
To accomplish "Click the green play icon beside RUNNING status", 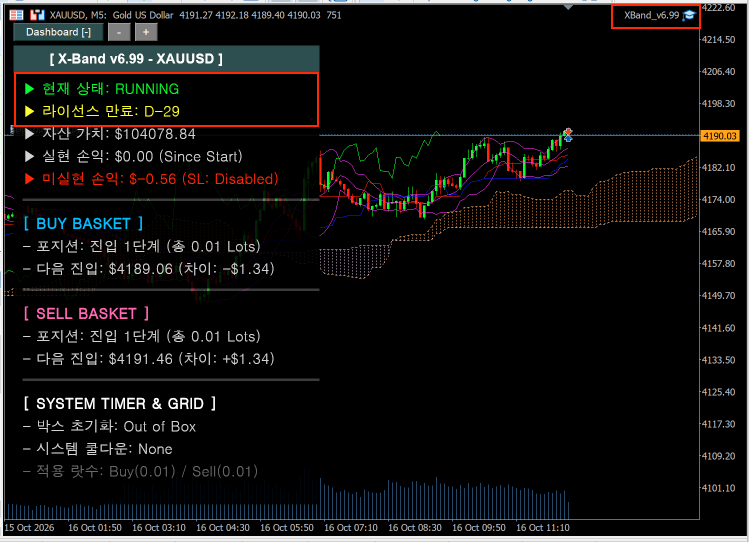I will (x=30, y=89).
